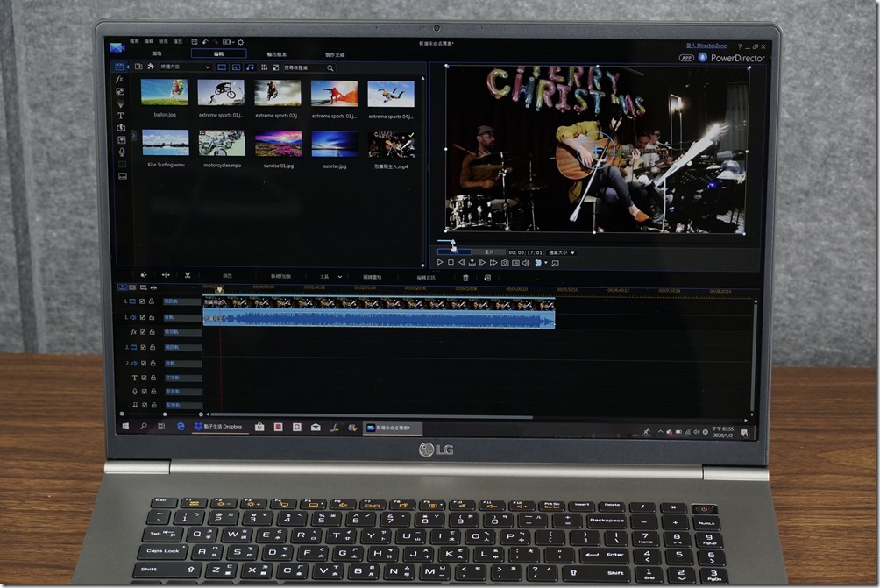
Task: Expand the side panel chevron beside library
Action: click(x=133, y=135)
